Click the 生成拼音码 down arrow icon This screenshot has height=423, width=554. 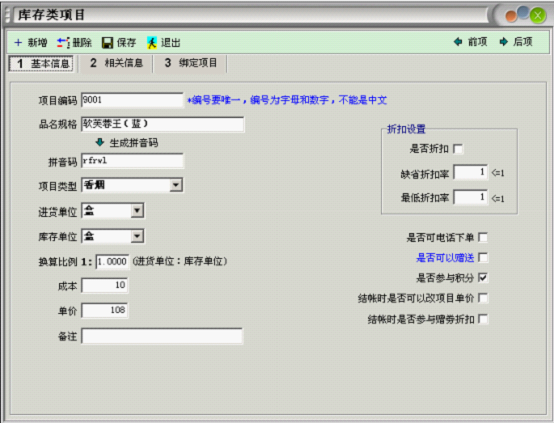100,142
